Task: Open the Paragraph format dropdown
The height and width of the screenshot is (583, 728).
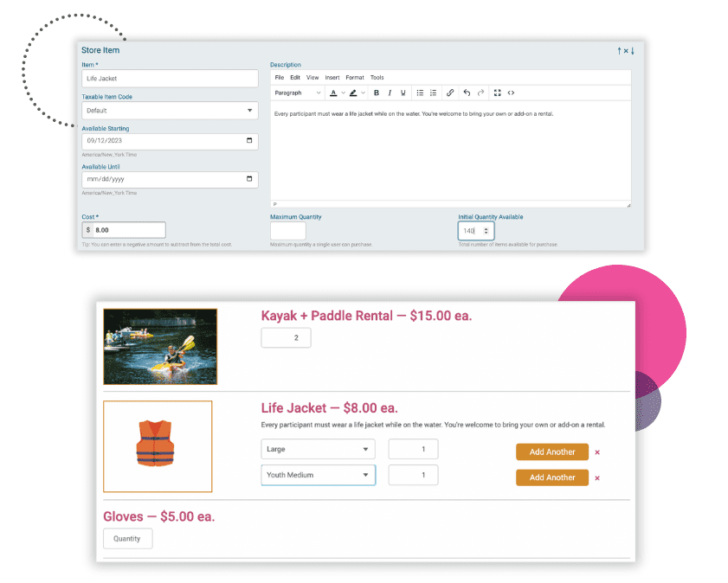Action: 298,93
